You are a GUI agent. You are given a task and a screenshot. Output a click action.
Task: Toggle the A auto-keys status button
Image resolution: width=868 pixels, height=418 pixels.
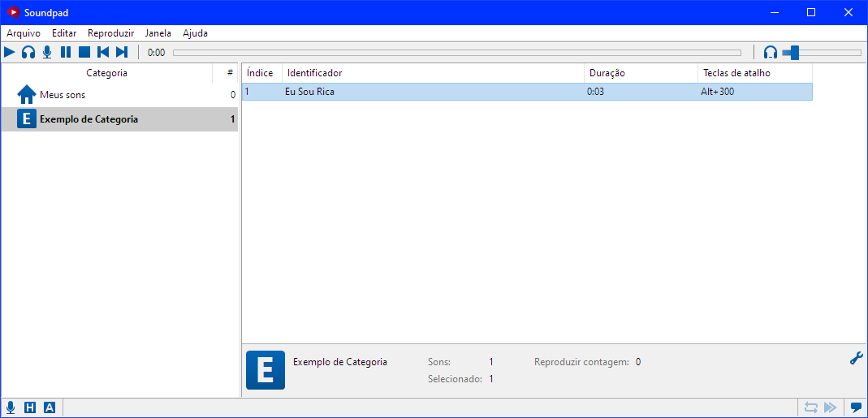[50, 407]
